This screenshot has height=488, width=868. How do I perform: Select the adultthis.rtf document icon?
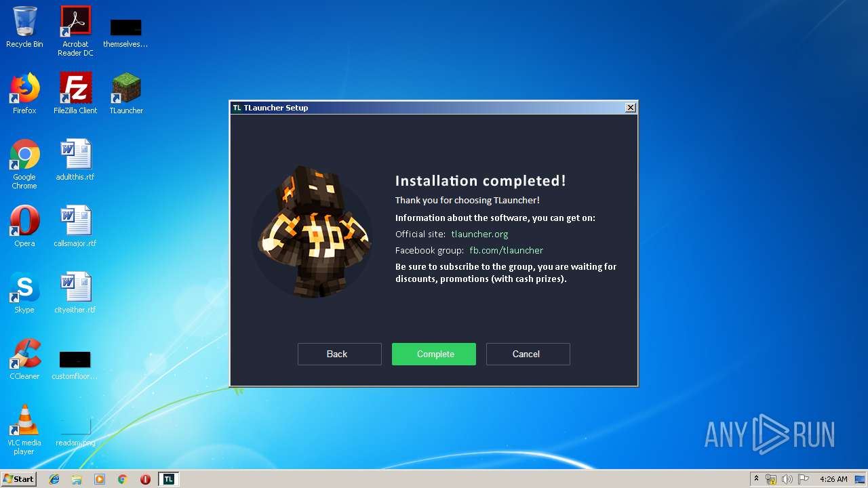coord(75,159)
